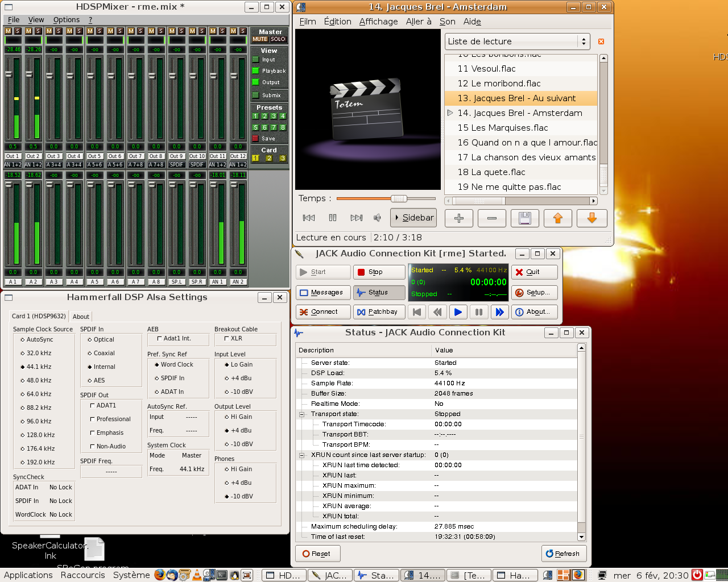Move playlist item down with orange arrow
This screenshot has width=728, height=582.
point(592,218)
